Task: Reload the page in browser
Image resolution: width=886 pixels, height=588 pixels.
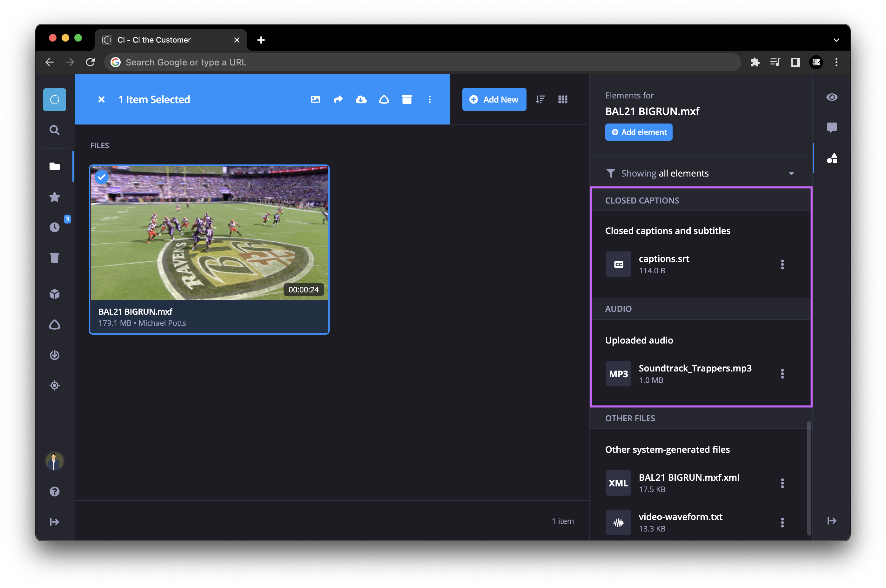Action: (91, 62)
